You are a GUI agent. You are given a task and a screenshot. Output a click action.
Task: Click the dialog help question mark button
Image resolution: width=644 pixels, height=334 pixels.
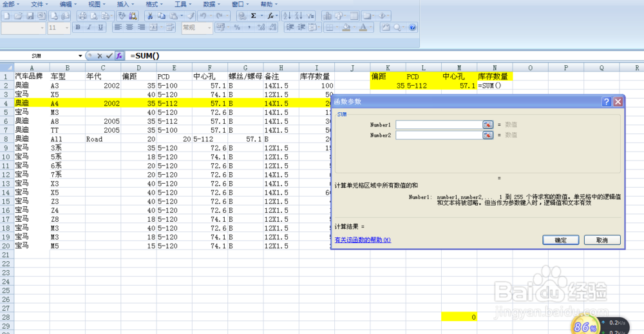(x=607, y=102)
